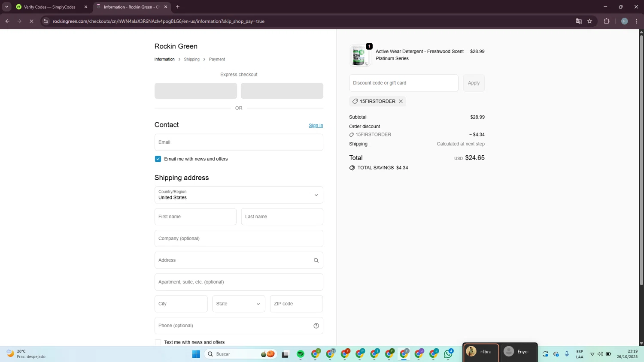The width and height of the screenshot is (644, 362).
Task: Click the Company (optional) field
Action: coord(239,238)
